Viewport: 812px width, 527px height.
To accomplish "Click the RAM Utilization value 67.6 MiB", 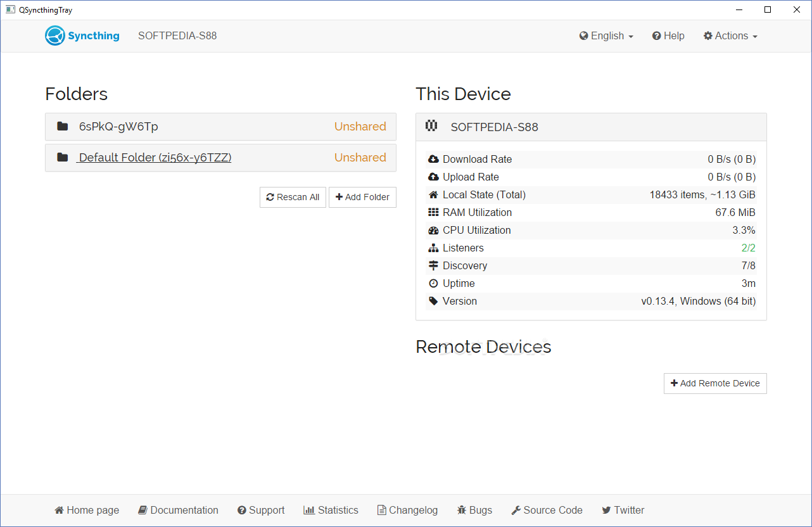I will (735, 212).
